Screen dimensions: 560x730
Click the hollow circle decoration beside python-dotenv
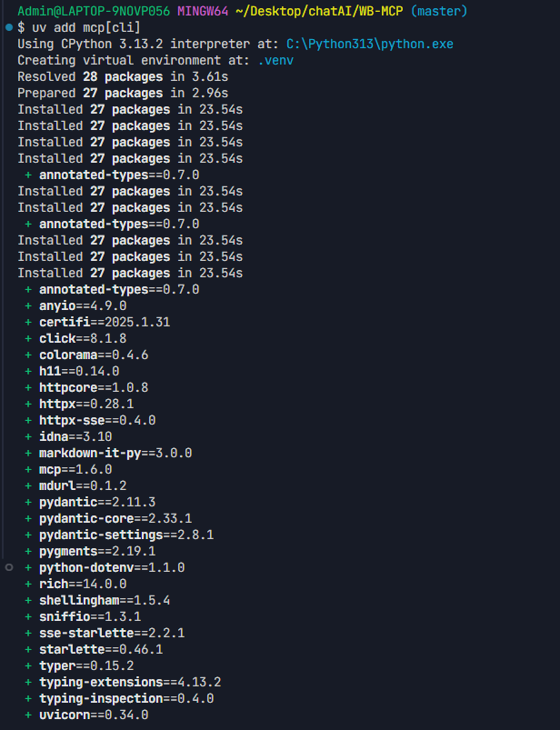pos(9,566)
